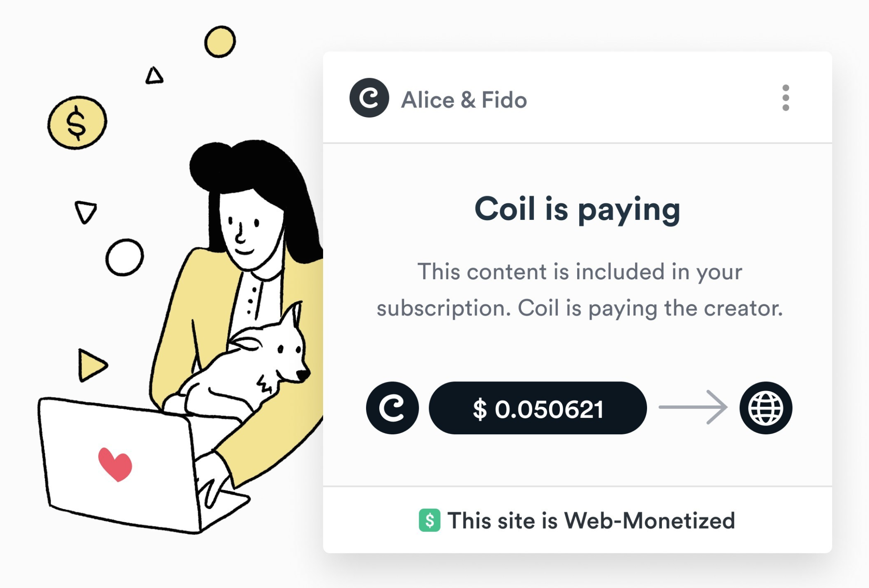Click the Coil logo beside Alice & Fido
The width and height of the screenshot is (869, 588).
(369, 98)
